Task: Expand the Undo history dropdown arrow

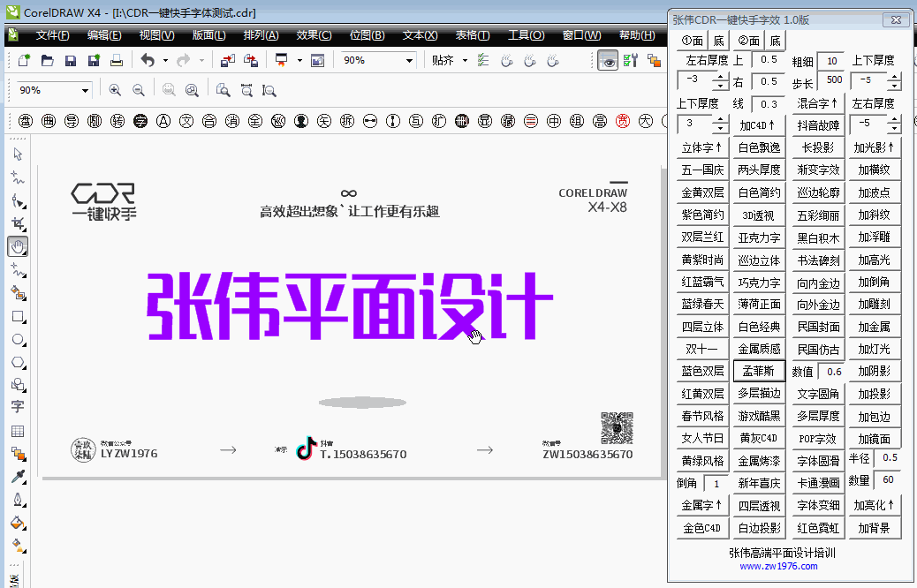Action: 164,61
